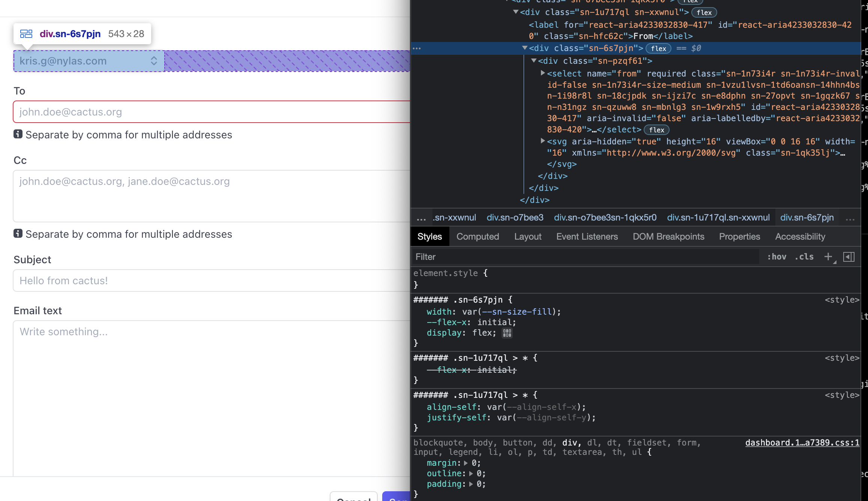Click the Subject input field

click(150, 280)
